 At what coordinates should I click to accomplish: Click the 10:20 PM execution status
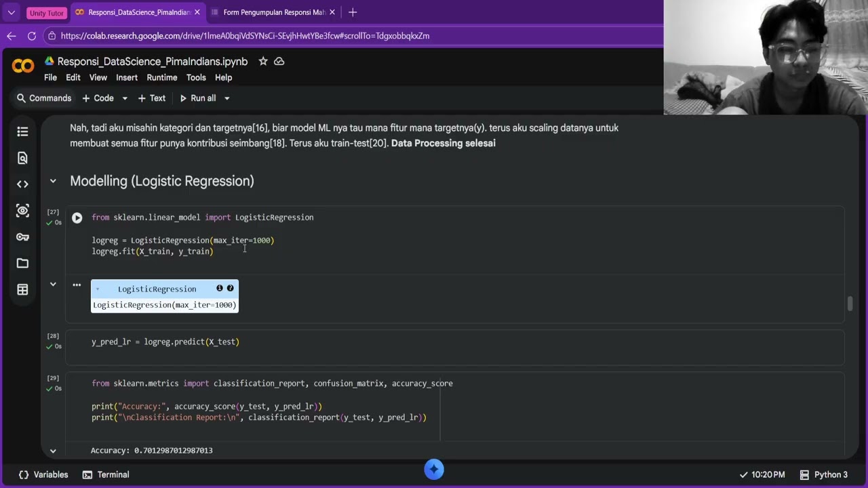tap(762, 474)
